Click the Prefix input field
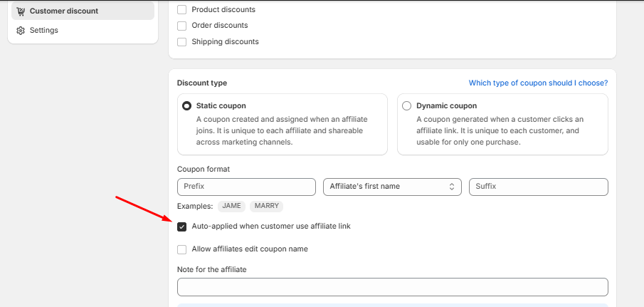Image resolution: width=644 pixels, height=307 pixels. [246, 187]
